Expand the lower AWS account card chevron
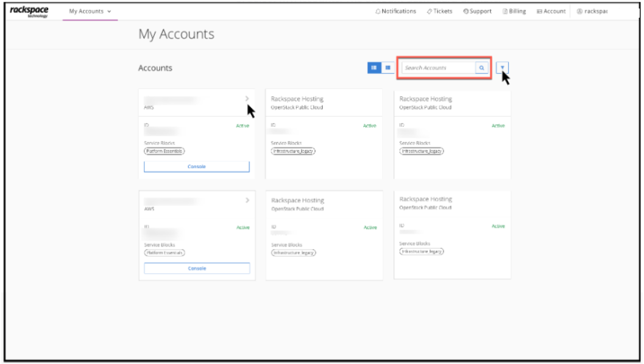Viewport: 644px width, 364px height. pyautogui.click(x=247, y=200)
